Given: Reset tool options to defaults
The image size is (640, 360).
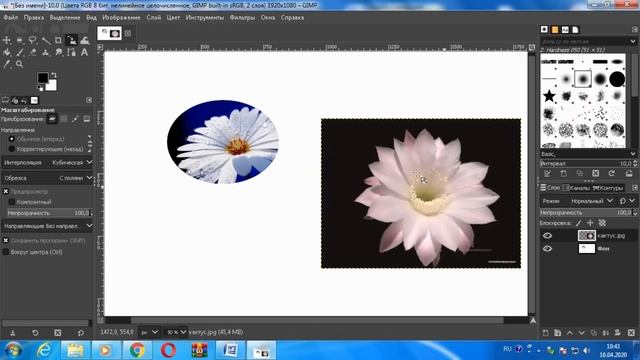Looking at the screenshot, I should click(x=80, y=333).
